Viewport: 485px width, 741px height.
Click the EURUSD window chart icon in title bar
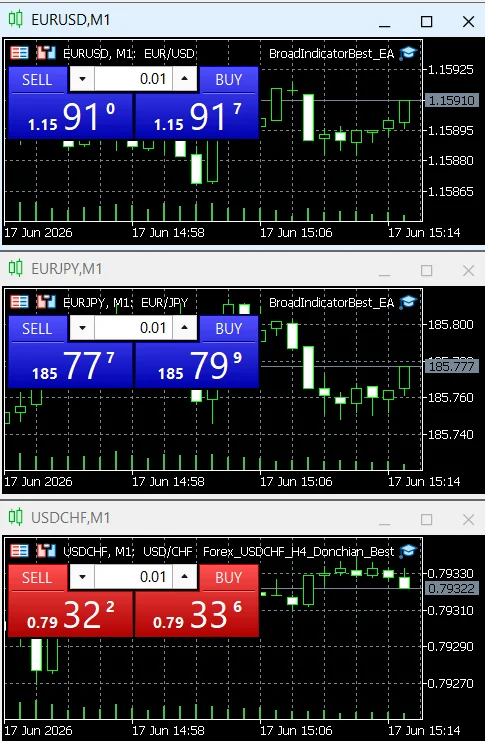[x=16, y=19]
